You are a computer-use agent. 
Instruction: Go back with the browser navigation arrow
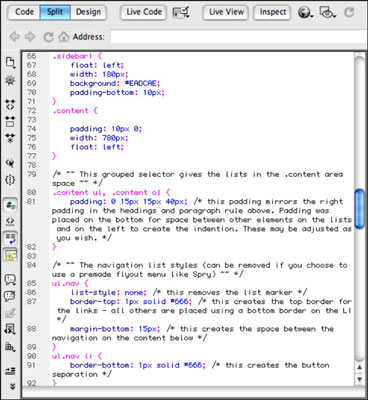pyautogui.click(x=14, y=36)
